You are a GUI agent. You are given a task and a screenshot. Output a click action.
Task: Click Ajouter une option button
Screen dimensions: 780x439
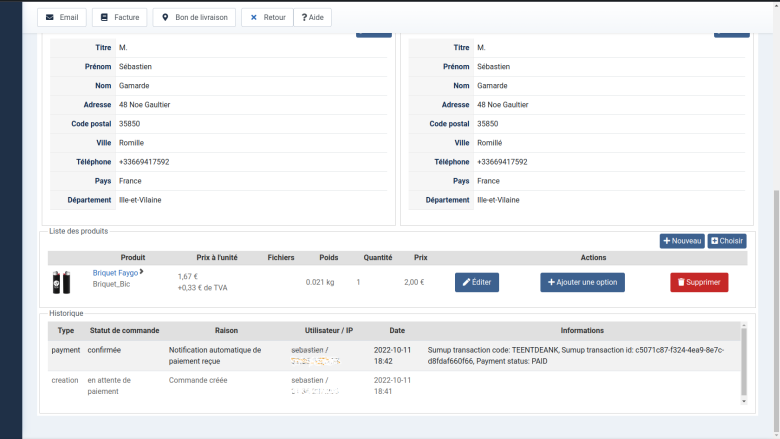click(x=582, y=282)
